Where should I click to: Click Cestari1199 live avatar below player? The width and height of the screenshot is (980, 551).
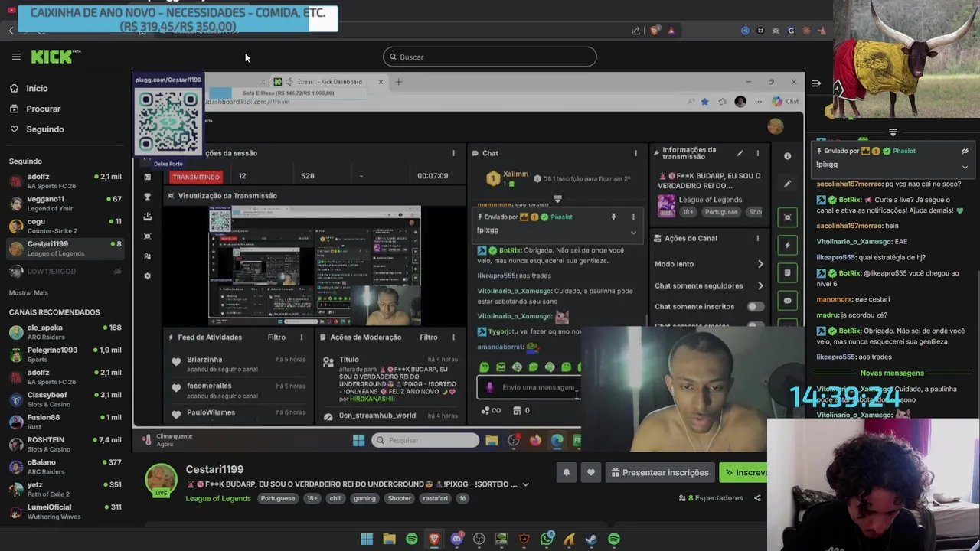tap(161, 480)
